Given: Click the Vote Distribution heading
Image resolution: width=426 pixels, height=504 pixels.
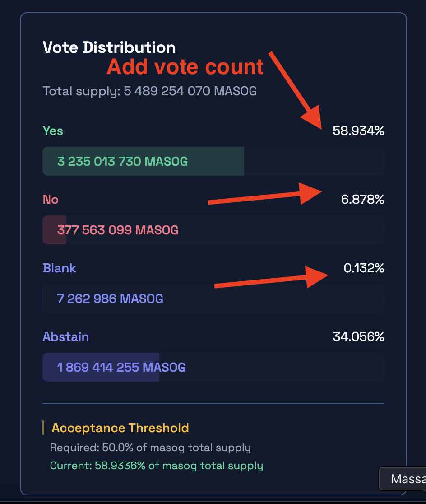Looking at the screenshot, I should coord(109,47).
